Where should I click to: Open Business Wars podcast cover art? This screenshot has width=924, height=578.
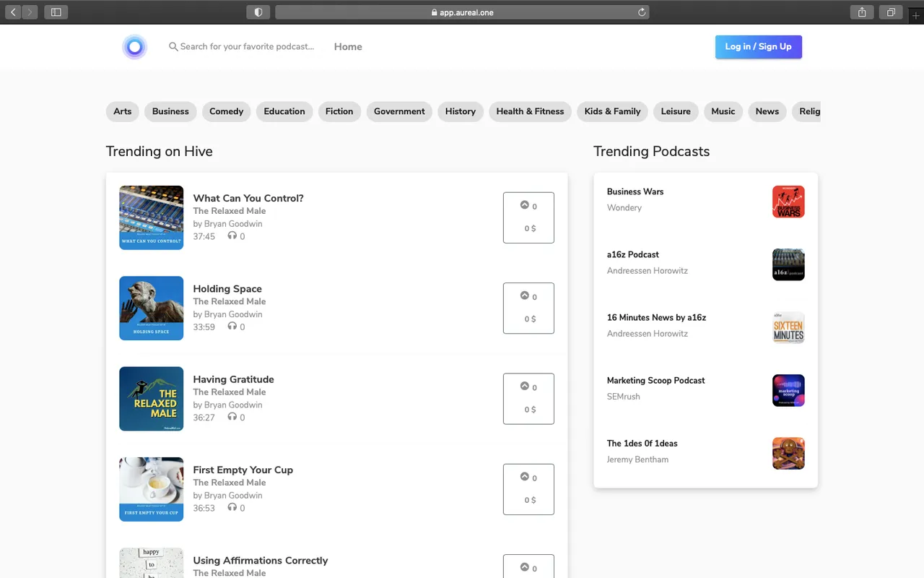point(788,202)
